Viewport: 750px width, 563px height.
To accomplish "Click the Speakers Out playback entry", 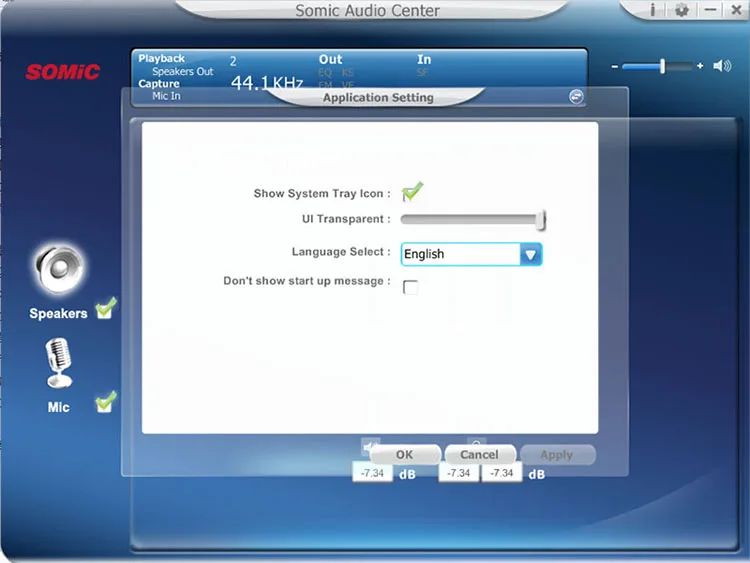I will coord(183,71).
